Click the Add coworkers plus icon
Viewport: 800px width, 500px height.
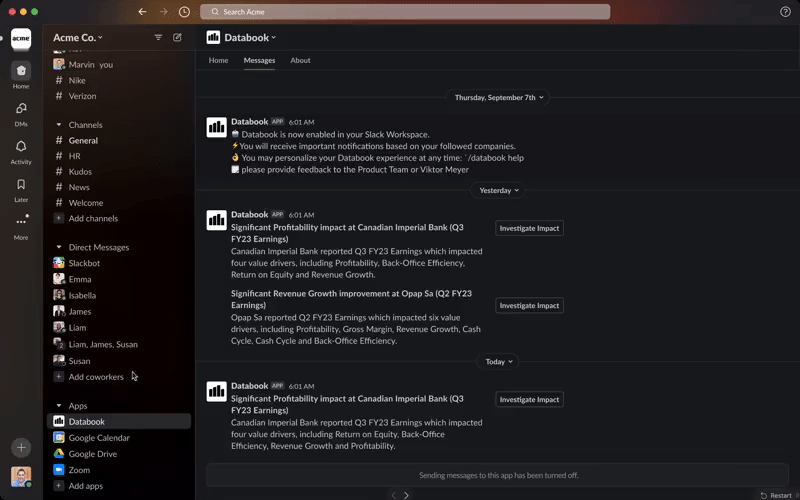pos(59,377)
